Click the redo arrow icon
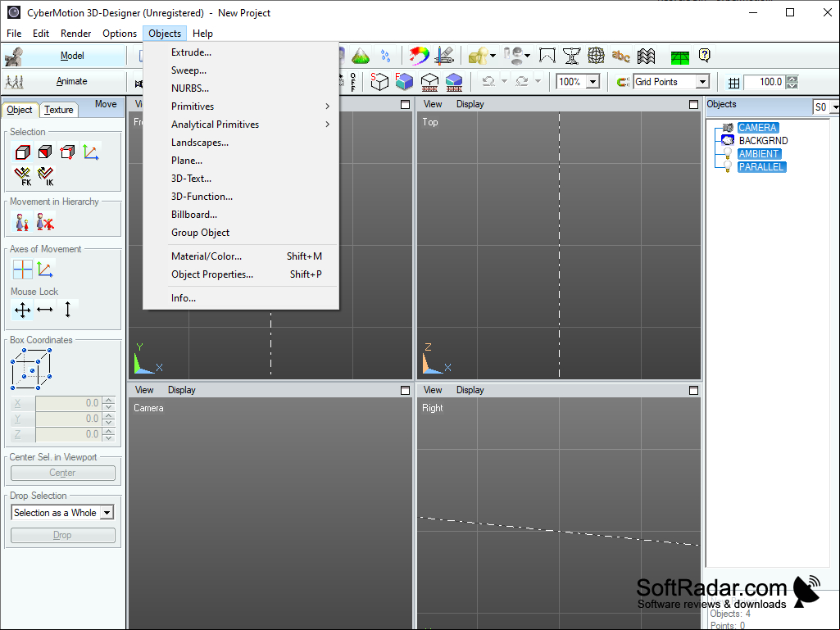This screenshot has height=630, width=840. pos(522,81)
